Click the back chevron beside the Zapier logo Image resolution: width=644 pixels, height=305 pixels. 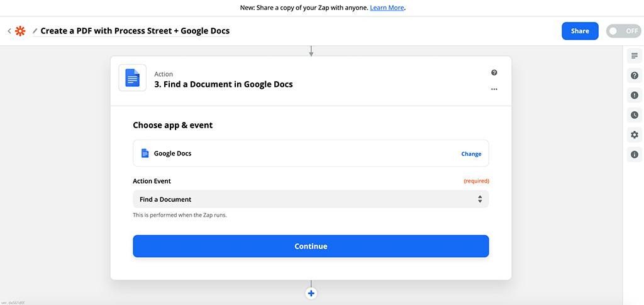(x=9, y=31)
